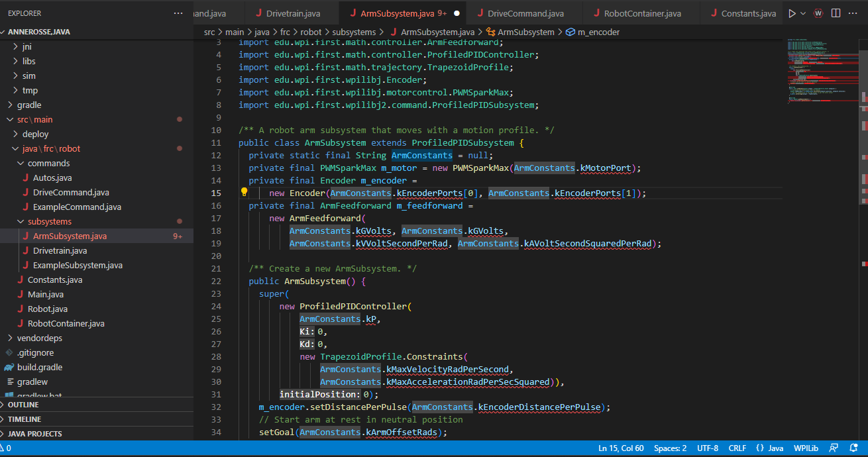Open Explorer more actions ellipsis

(178, 13)
